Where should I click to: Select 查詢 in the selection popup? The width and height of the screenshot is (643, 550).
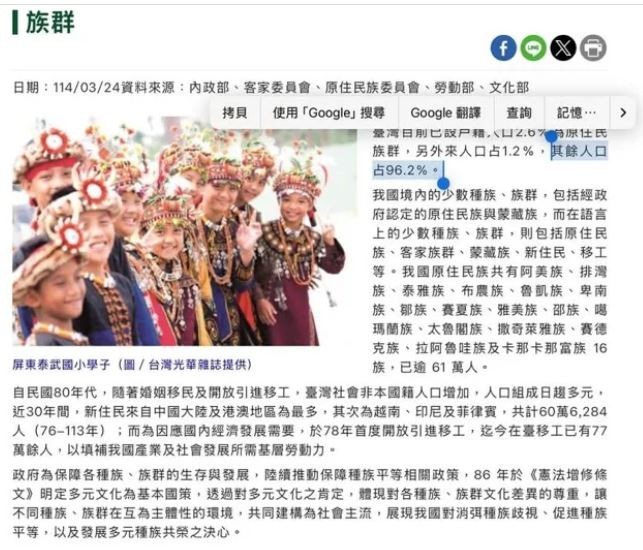(519, 113)
